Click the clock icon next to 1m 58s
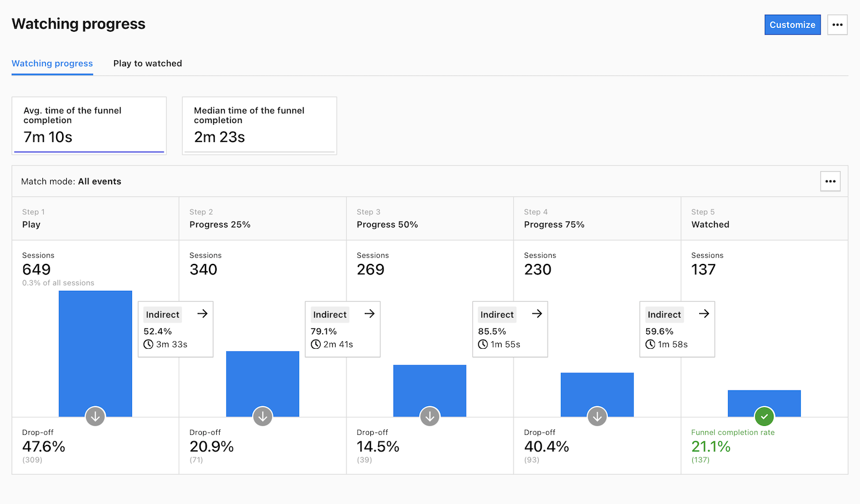 [650, 345]
